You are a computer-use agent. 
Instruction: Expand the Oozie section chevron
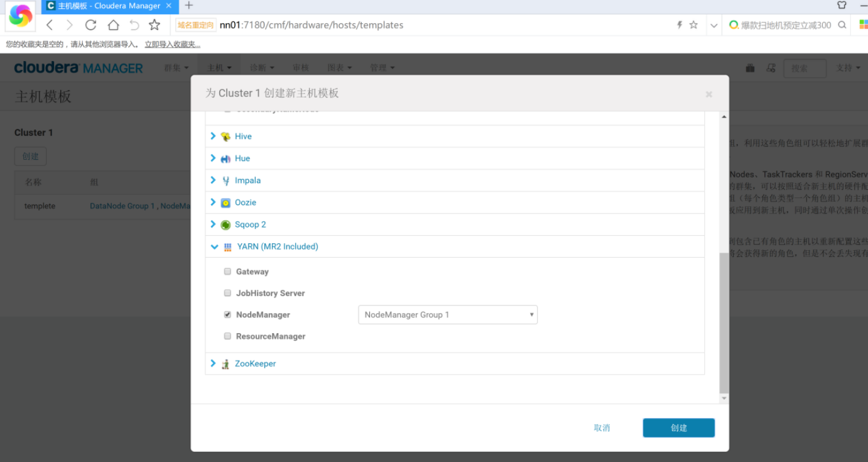[x=213, y=202]
